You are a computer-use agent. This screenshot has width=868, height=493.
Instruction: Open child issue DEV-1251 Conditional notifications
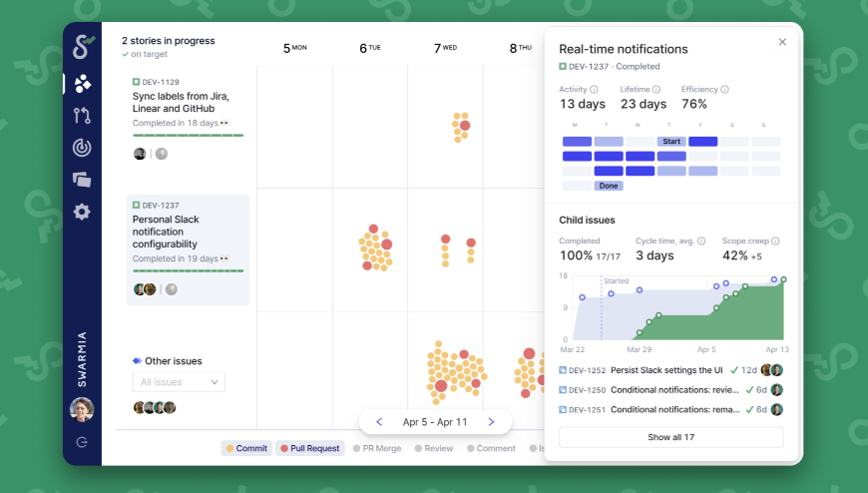pyautogui.click(x=674, y=410)
